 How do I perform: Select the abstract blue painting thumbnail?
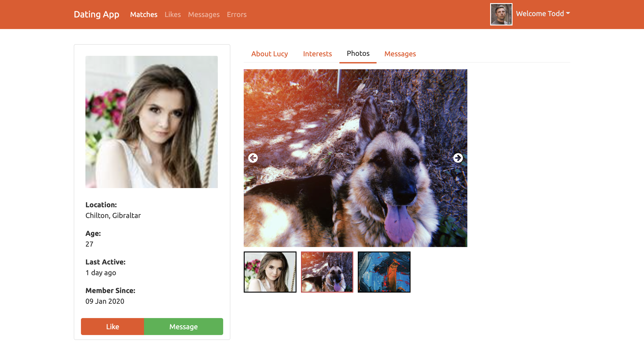[x=384, y=272]
